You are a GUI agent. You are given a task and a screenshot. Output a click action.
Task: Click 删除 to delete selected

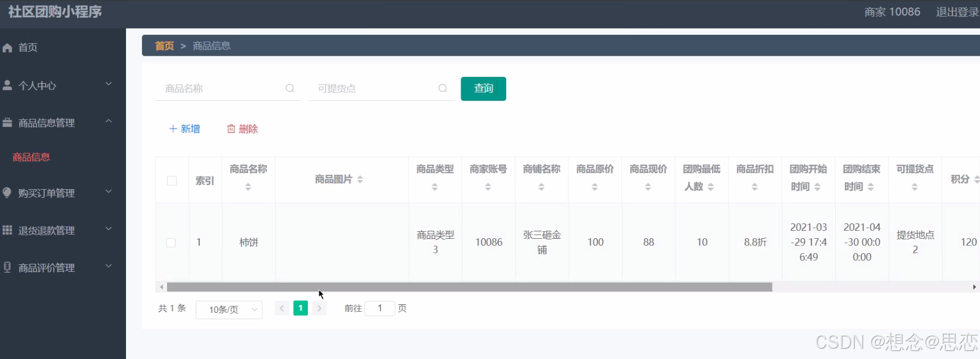tap(242, 129)
